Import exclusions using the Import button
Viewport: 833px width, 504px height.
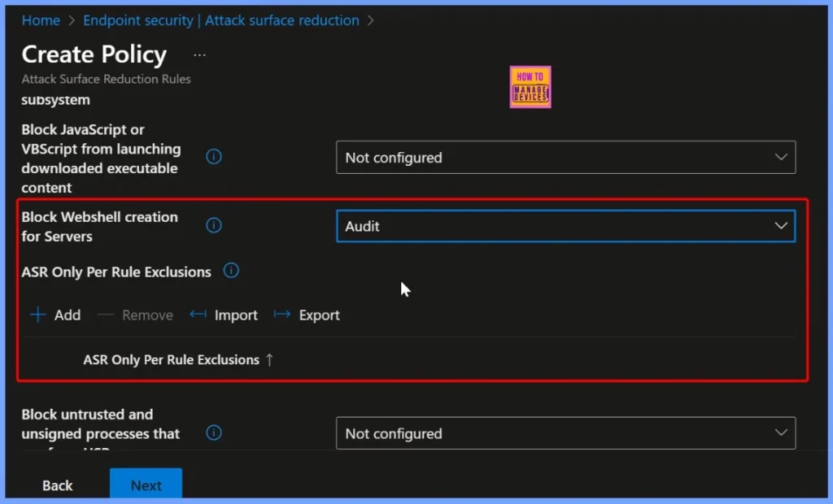(224, 315)
